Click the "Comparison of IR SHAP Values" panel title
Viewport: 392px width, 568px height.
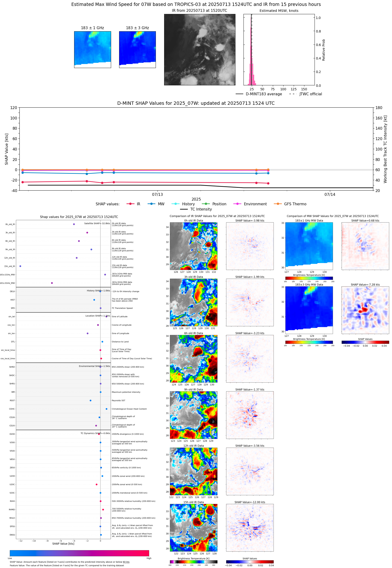pyautogui.click(x=217, y=216)
